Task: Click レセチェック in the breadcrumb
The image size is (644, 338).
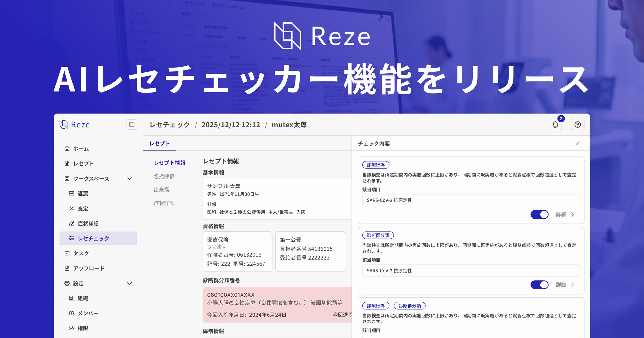Action: [170, 125]
